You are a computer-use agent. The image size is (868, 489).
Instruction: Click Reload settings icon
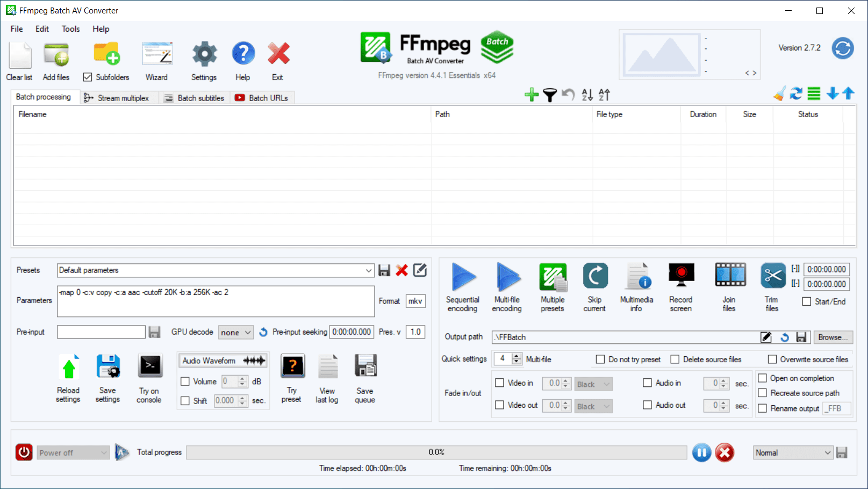(69, 368)
